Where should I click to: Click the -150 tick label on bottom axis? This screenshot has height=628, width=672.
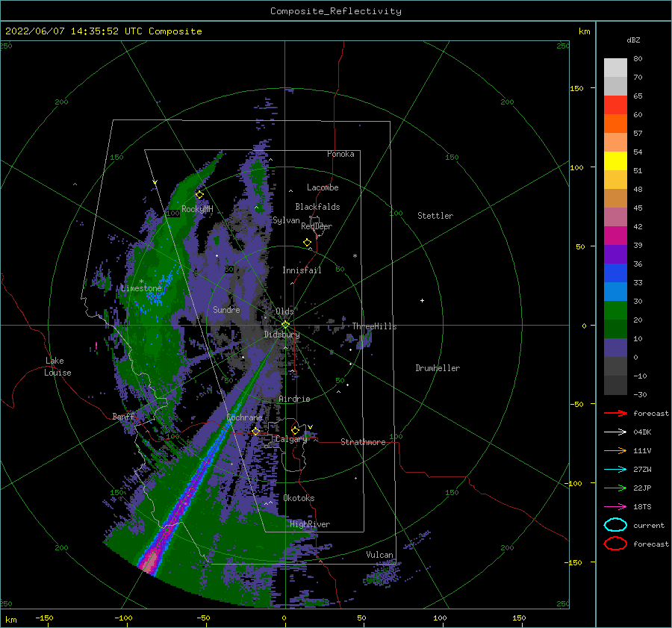pyautogui.click(x=44, y=618)
